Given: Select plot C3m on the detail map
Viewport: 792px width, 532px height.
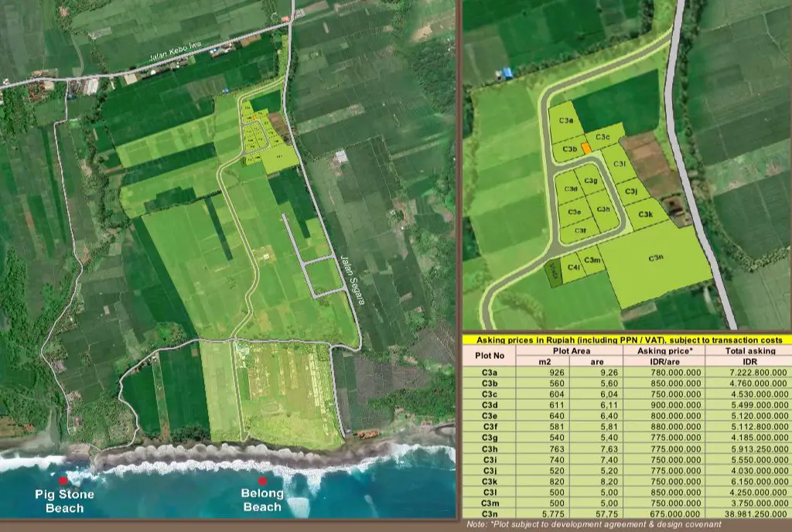Looking at the screenshot, I should 592,261.
